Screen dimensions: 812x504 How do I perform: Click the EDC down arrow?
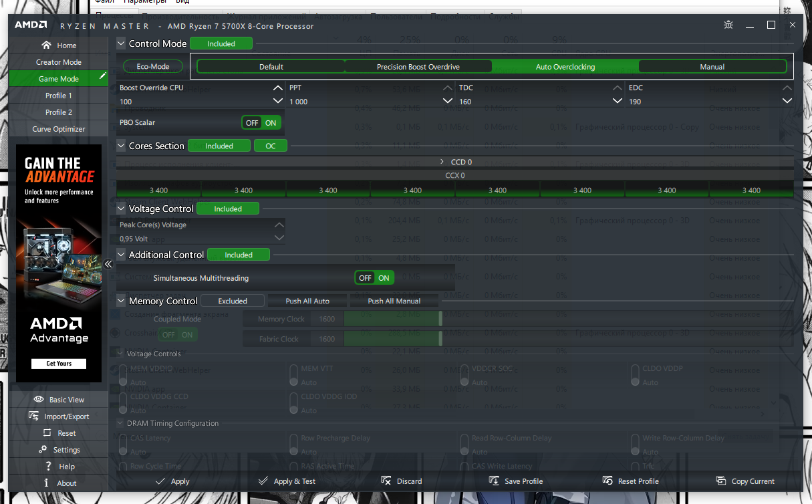click(x=787, y=101)
